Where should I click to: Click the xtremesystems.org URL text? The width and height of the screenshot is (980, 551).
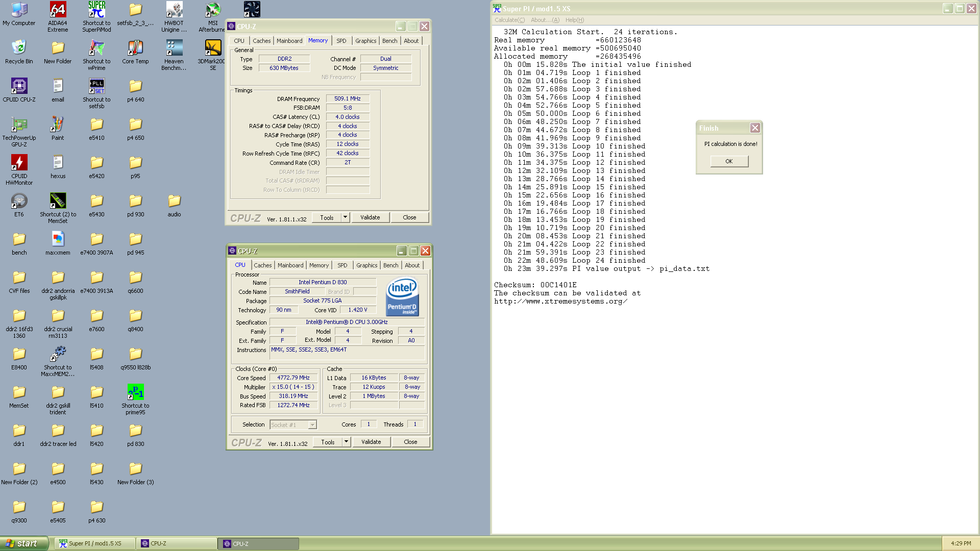click(x=560, y=302)
